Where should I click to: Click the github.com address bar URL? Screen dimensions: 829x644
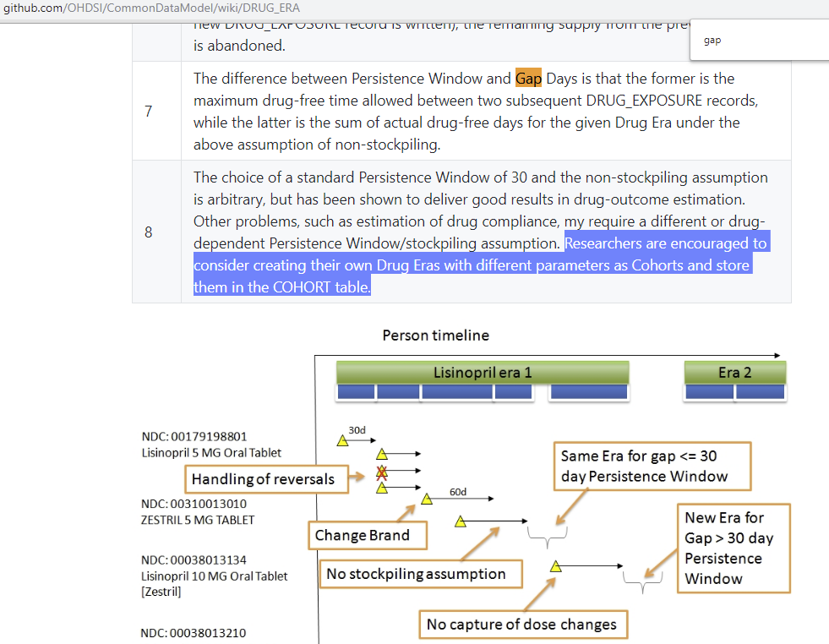(x=152, y=8)
